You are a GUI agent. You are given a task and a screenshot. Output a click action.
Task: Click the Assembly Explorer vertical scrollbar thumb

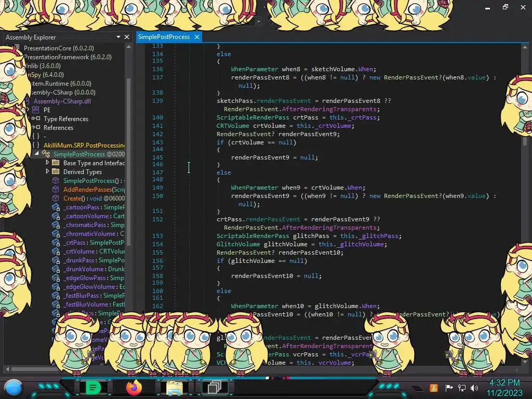click(129, 161)
